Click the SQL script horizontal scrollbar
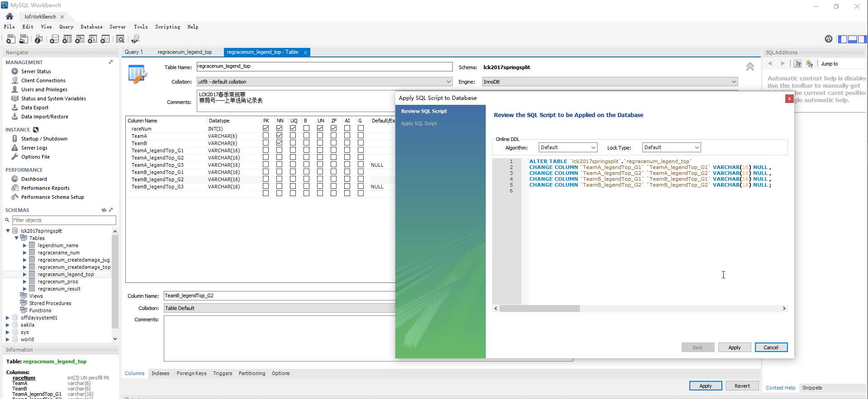Screen dimensions: 868x399 coord(540,308)
